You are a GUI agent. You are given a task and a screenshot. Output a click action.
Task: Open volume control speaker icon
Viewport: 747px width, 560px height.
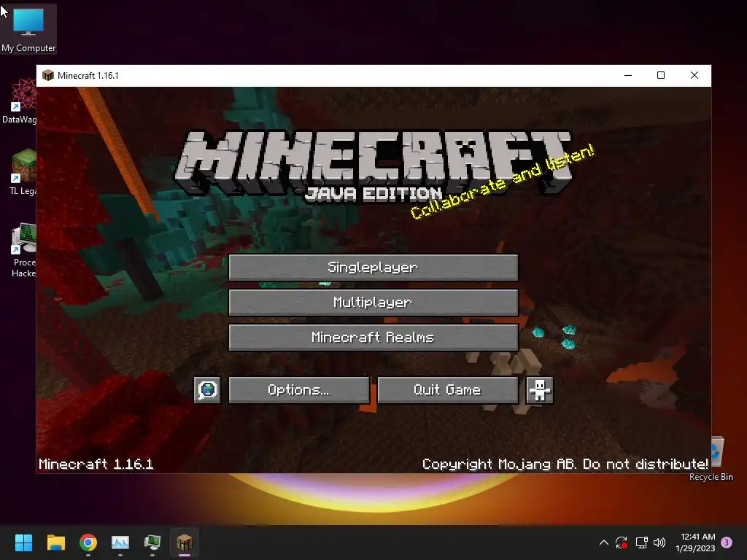(x=659, y=542)
